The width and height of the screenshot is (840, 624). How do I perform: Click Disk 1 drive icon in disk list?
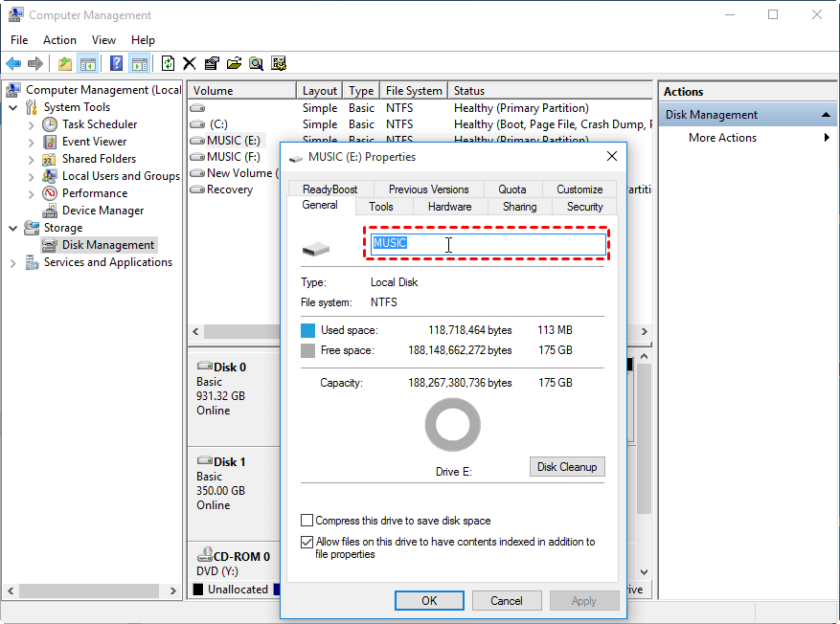[x=205, y=460]
